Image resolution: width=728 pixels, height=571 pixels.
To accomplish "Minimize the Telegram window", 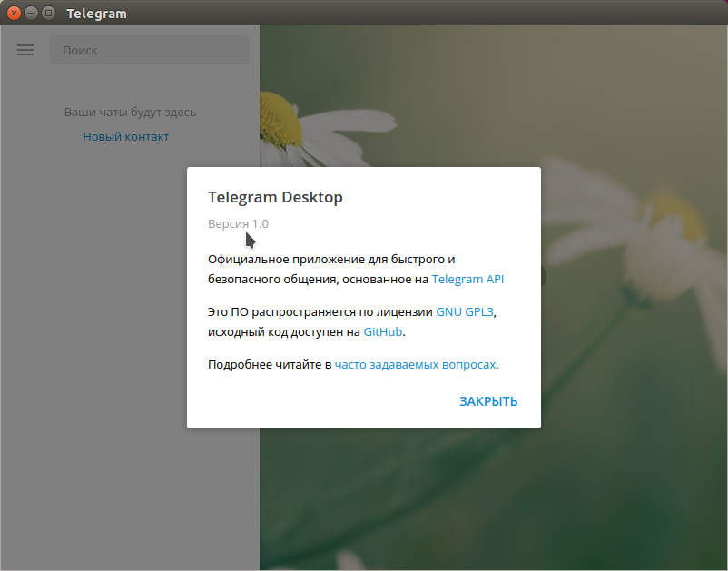I will [31, 13].
